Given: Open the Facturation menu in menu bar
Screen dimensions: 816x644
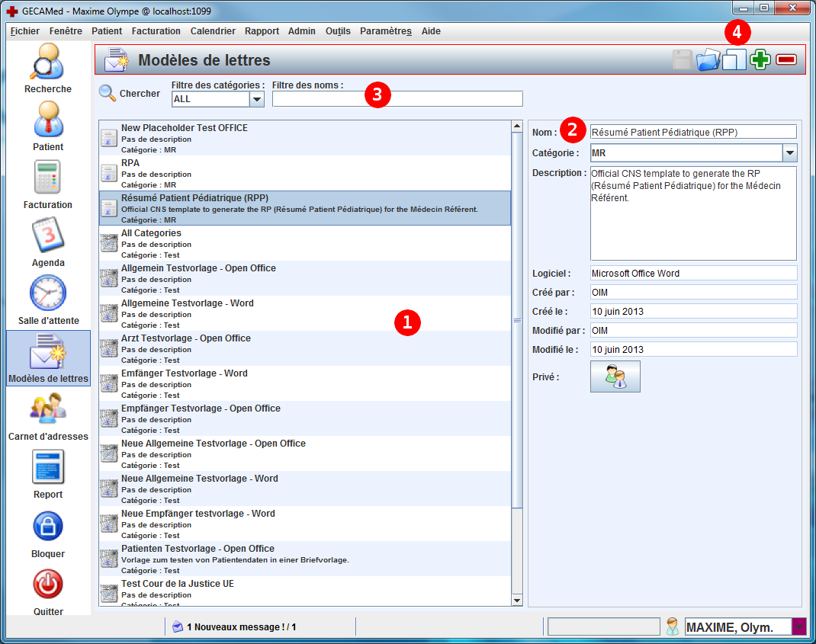Looking at the screenshot, I should [x=156, y=31].
